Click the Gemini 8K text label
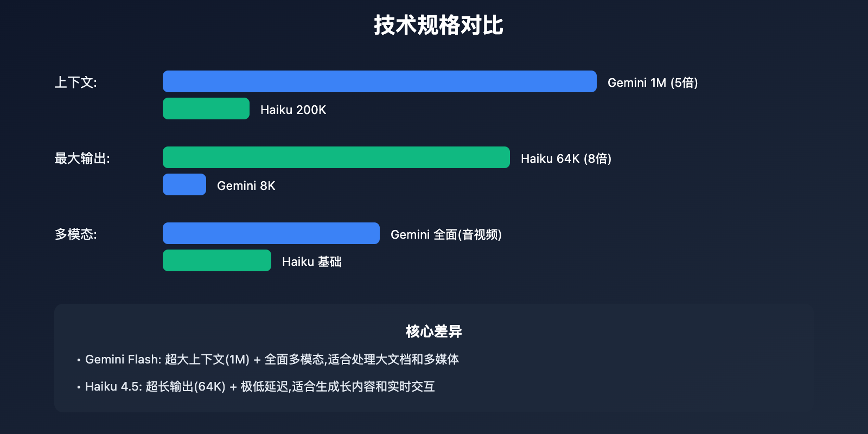 click(x=246, y=186)
